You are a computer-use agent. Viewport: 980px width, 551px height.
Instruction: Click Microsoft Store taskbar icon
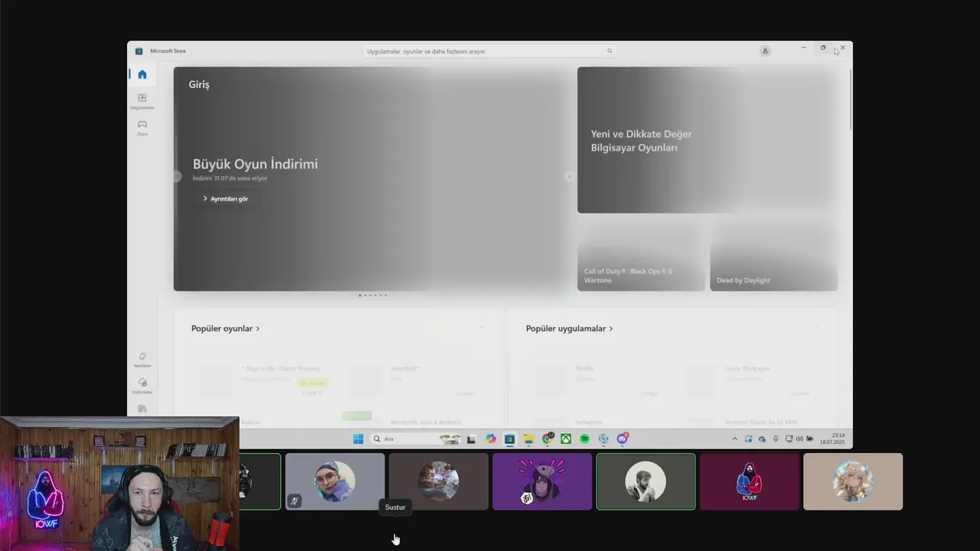click(x=510, y=439)
